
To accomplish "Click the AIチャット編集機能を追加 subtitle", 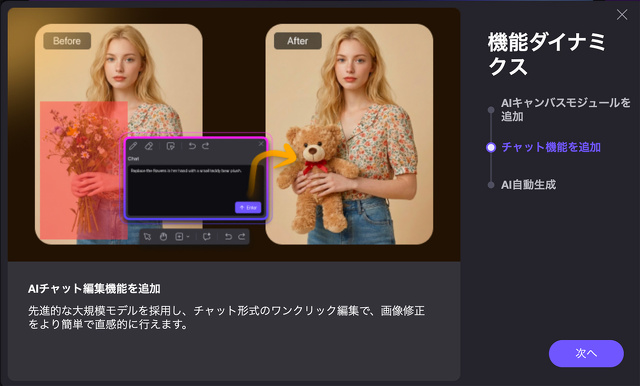I will (x=94, y=288).
